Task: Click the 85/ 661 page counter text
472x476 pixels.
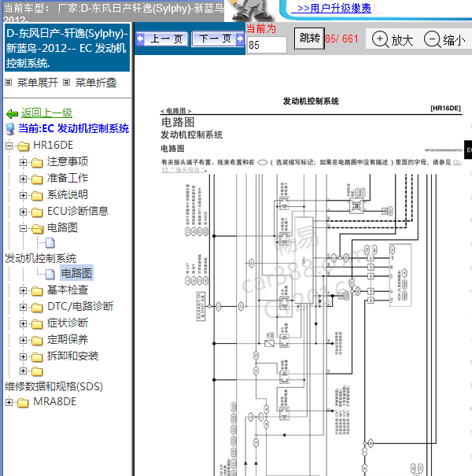Action: 341,39
